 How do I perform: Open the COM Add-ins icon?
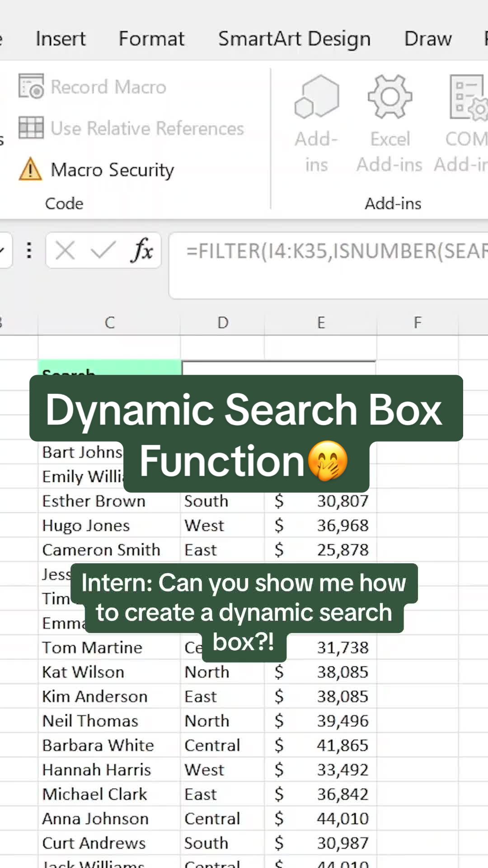(469, 97)
